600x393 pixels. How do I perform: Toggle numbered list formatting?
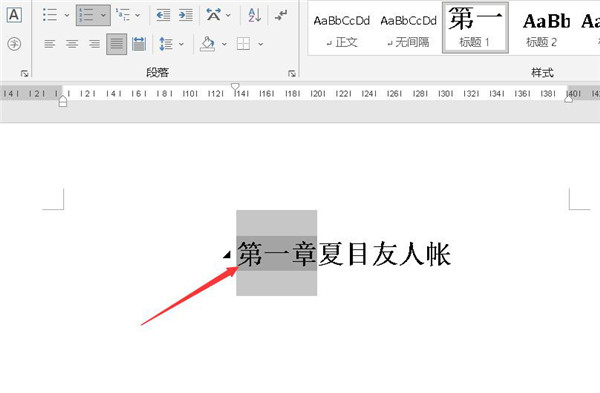pos(86,15)
